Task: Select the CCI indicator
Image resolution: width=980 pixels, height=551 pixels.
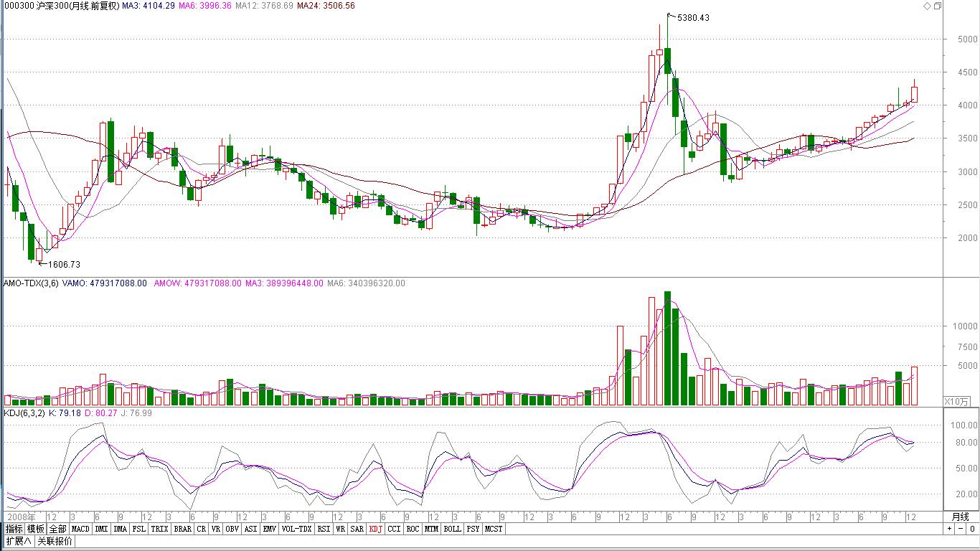Action: click(x=394, y=529)
